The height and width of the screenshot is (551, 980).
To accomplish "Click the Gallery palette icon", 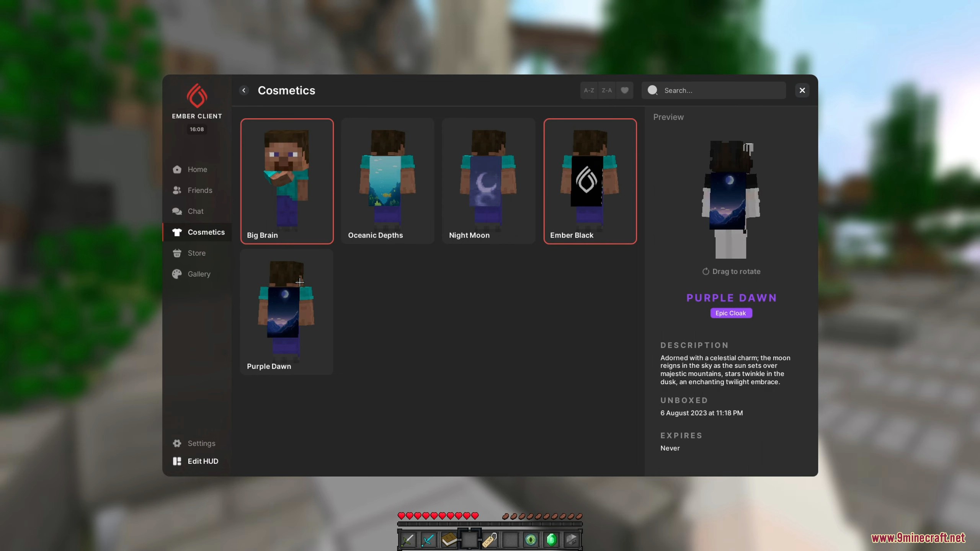I will (177, 274).
